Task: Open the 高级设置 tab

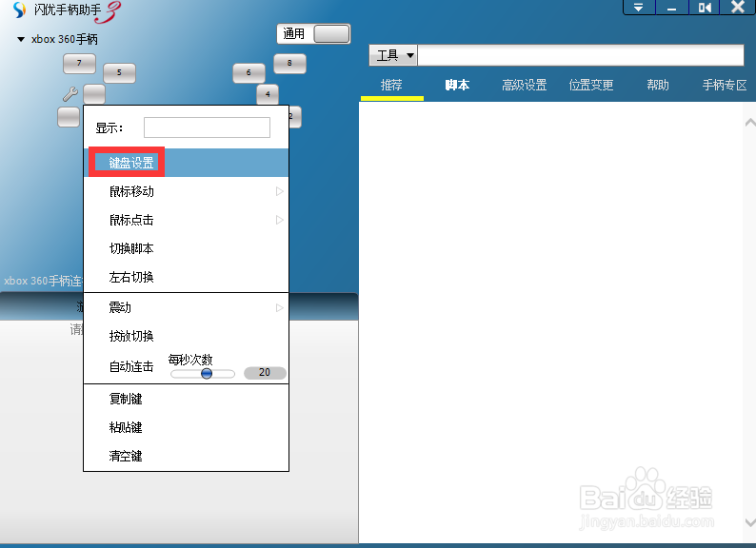Action: coord(524,86)
